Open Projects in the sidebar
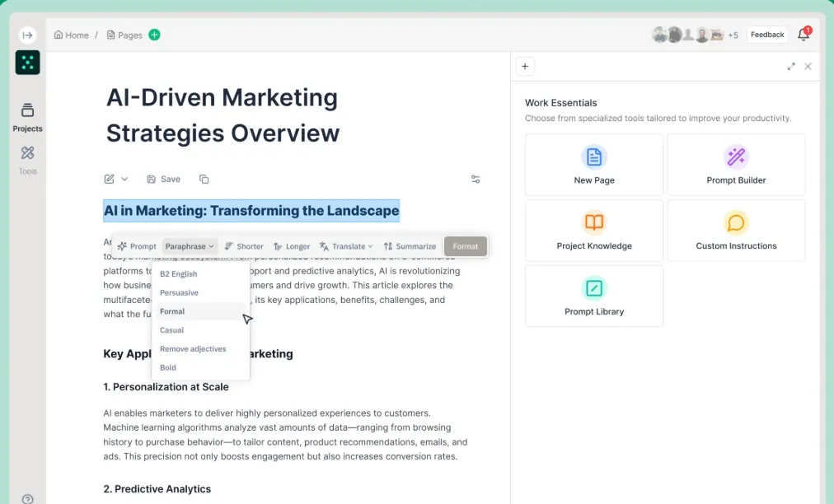 coord(28,118)
